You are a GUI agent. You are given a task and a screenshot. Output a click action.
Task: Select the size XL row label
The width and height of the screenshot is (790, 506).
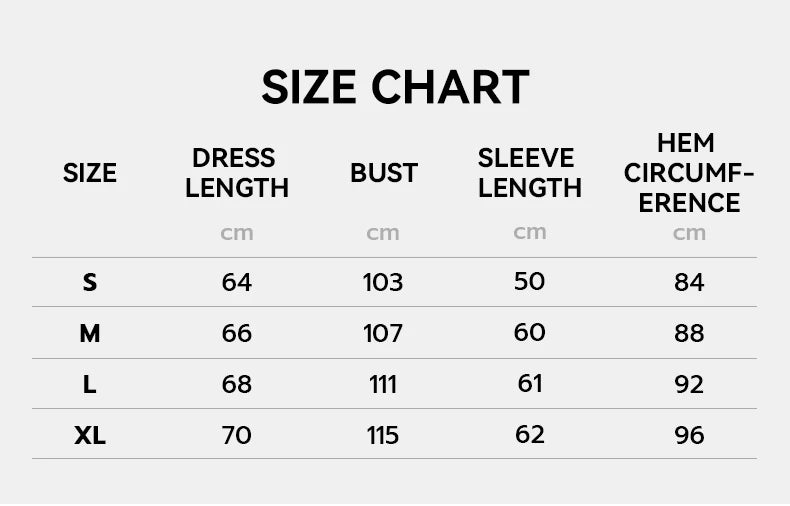point(90,435)
